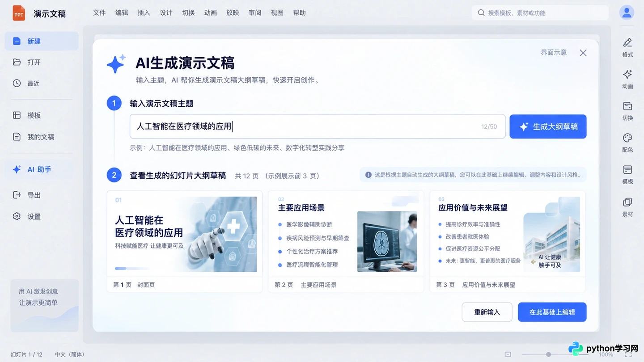Viewport: 644px width, 362px height.
Task: Click the search templates field
Action: tap(540, 13)
